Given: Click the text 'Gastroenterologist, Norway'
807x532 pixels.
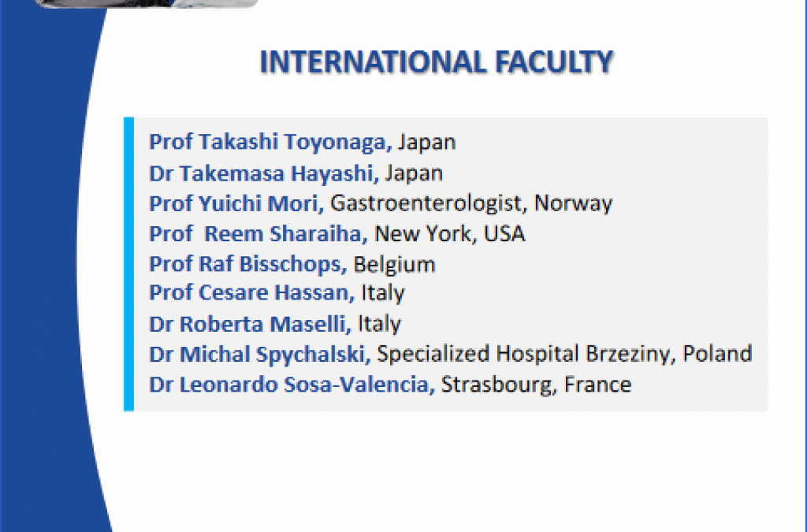Looking at the screenshot, I should [x=471, y=203].
